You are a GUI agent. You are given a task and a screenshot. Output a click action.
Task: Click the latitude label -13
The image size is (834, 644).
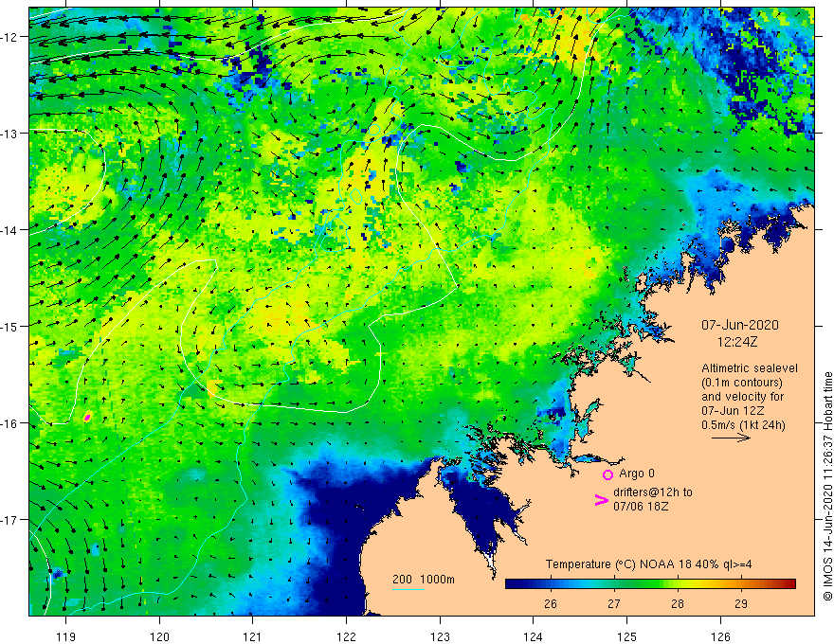[x=11, y=134]
